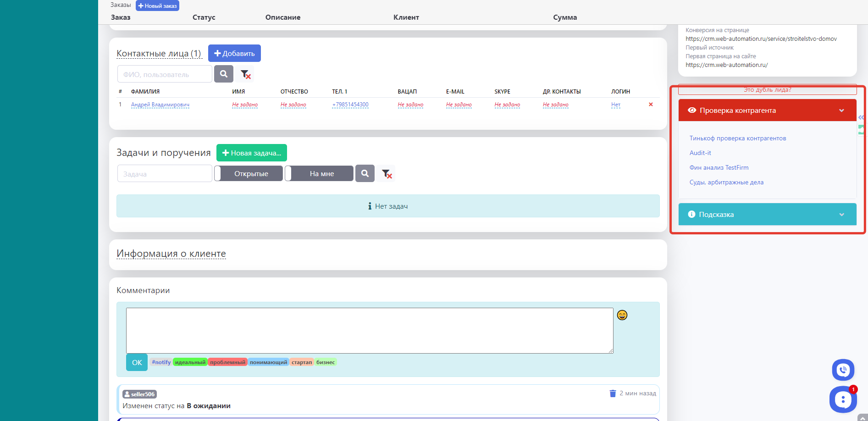868x421 pixels.
Task: Add a new contact with Добавить
Action: tap(234, 53)
